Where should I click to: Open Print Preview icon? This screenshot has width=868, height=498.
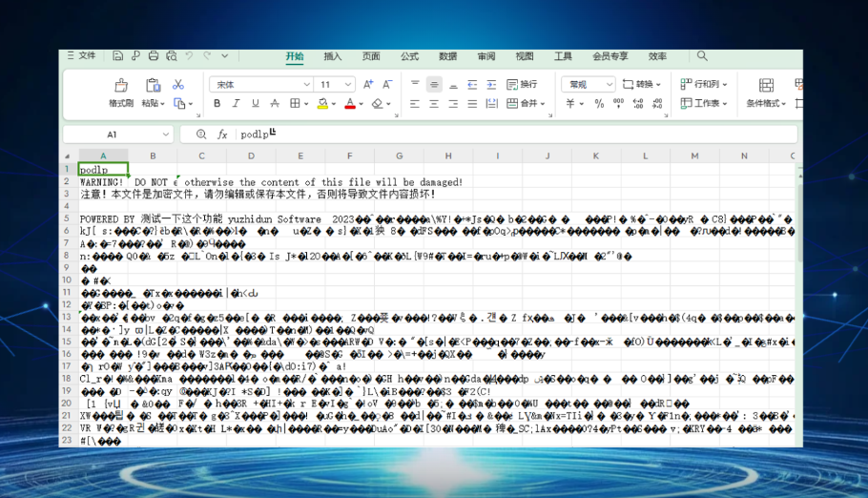[x=172, y=56]
